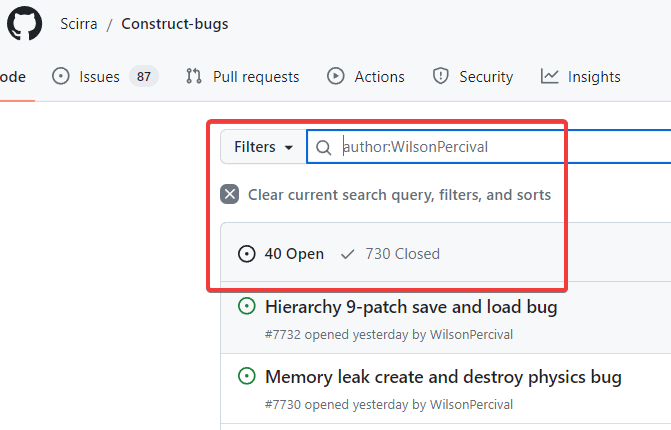The height and width of the screenshot is (430, 671).
Task: Click the Issues tab circle icon
Action: tap(61, 77)
